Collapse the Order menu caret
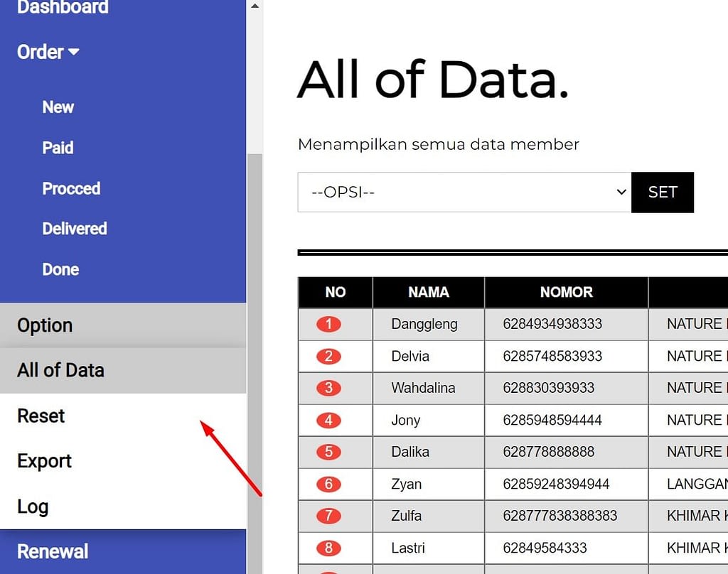This screenshot has width=728, height=574. [73, 52]
